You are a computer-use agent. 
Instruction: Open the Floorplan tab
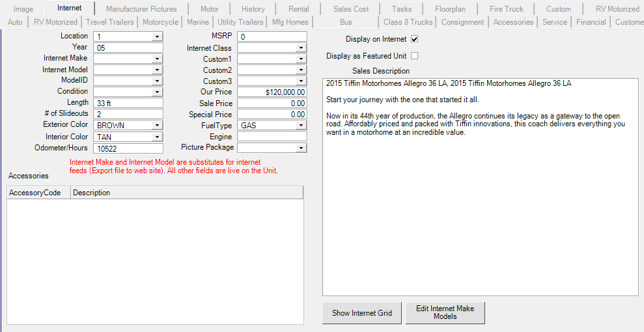[x=451, y=9]
